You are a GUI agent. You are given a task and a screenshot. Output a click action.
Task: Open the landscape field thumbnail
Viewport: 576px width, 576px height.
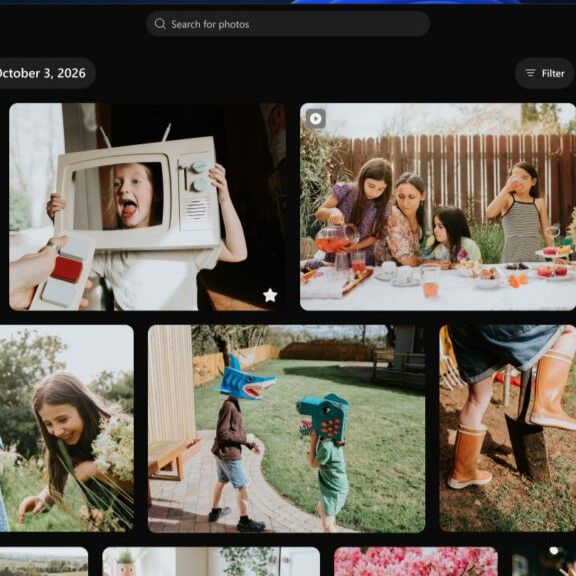tap(44, 562)
